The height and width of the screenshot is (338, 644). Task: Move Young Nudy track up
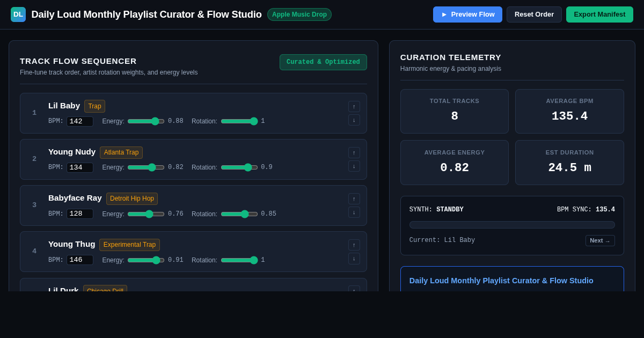click(x=354, y=152)
